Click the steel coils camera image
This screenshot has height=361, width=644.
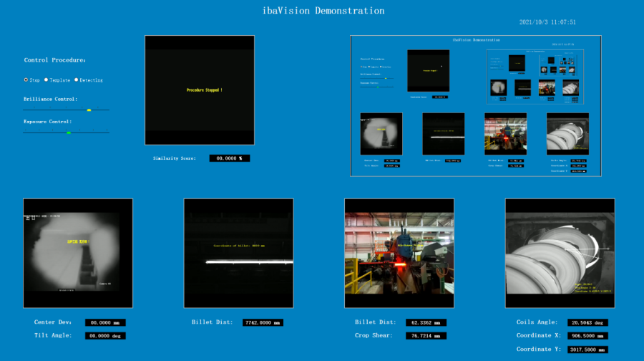[560, 254]
